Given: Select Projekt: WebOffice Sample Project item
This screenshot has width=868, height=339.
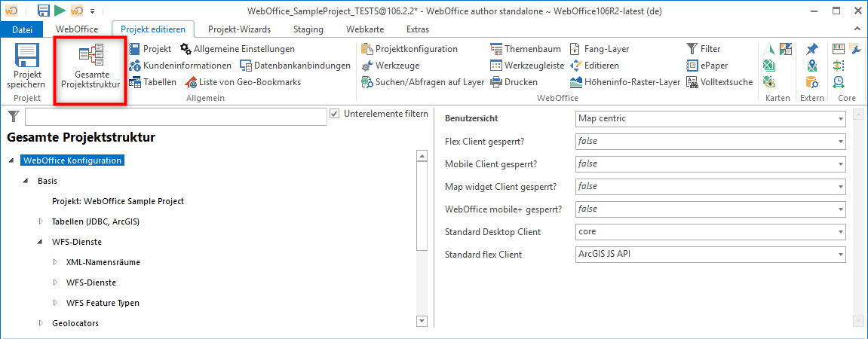Looking at the screenshot, I should pyautogui.click(x=118, y=201).
